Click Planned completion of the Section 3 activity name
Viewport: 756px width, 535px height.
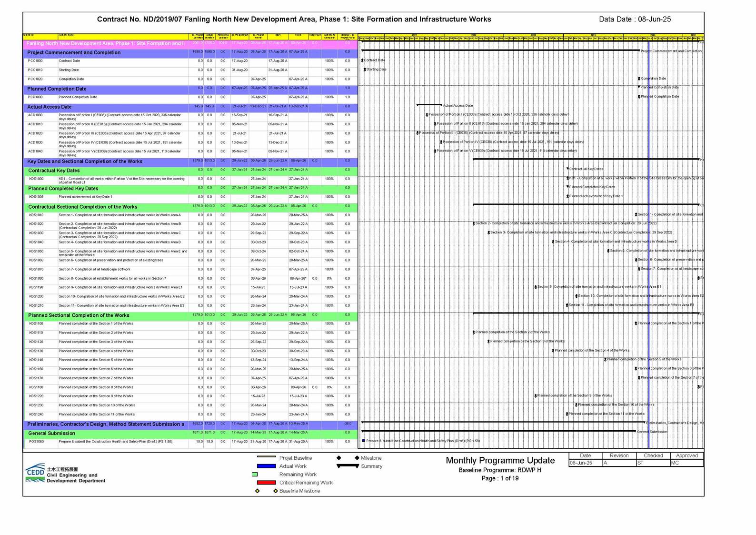coord(96,342)
